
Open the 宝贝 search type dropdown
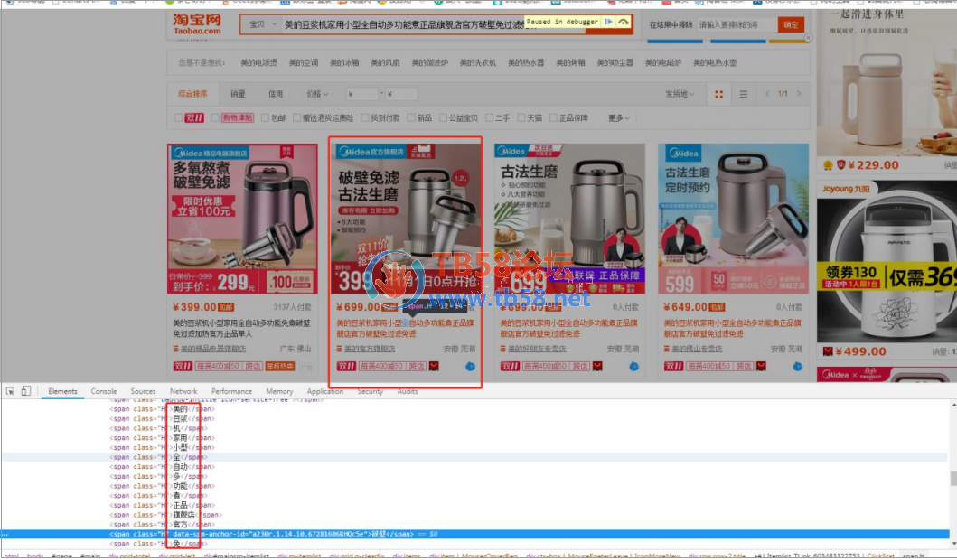[262, 24]
